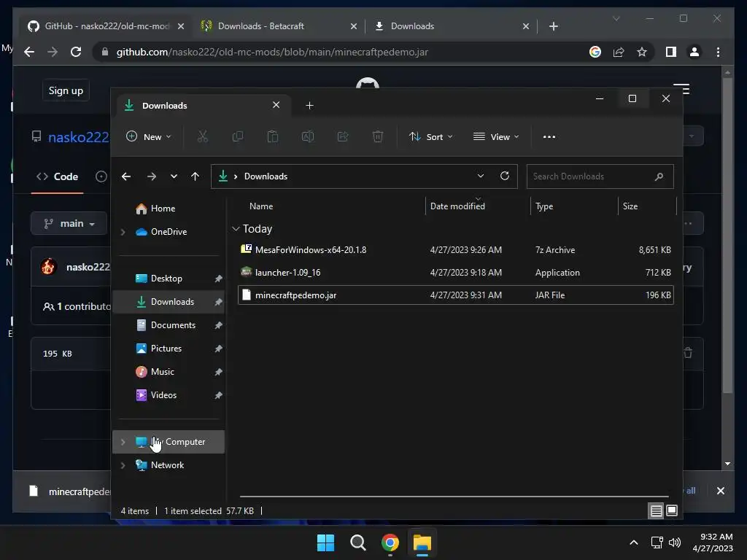747x560 pixels.
Task: Bookmark this page with the star icon
Action: (642, 52)
